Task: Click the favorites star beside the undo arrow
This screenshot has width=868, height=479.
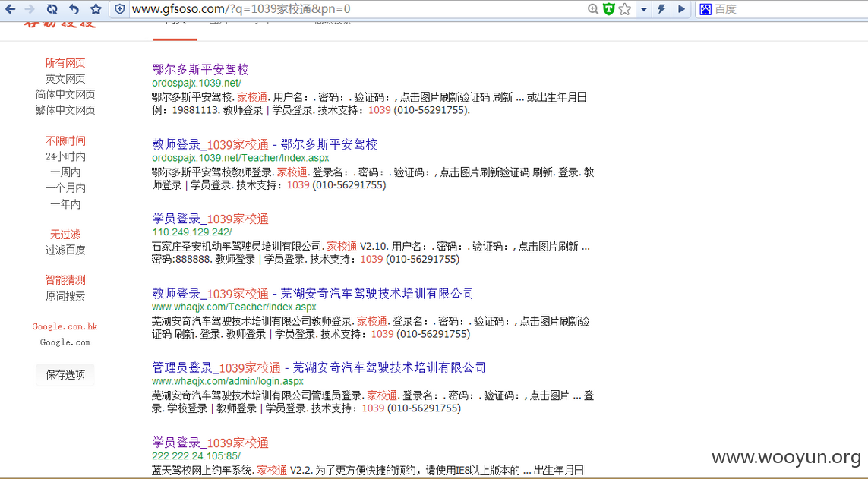Action: point(96,9)
